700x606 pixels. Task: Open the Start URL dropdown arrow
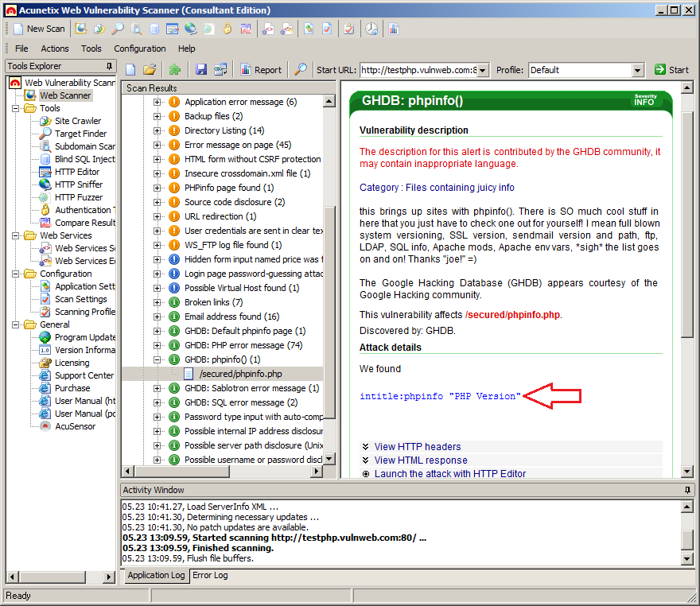pyautogui.click(x=483, y=70)
